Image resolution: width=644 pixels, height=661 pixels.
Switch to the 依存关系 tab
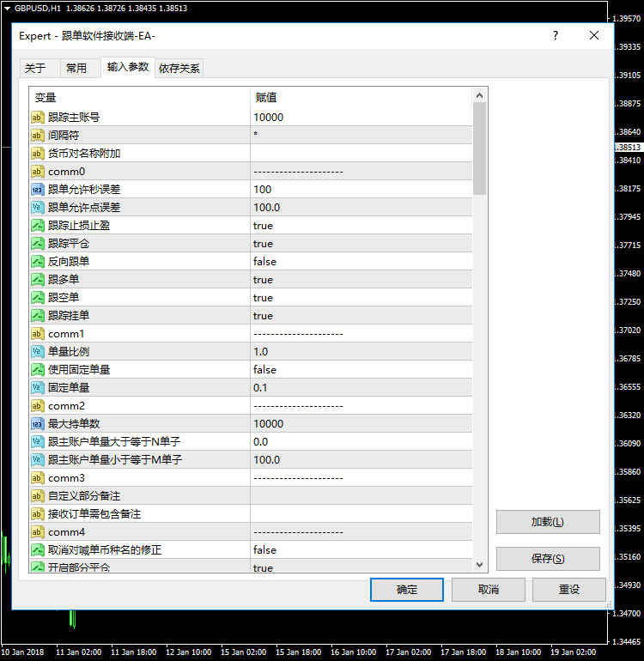(x=179, y=69)
